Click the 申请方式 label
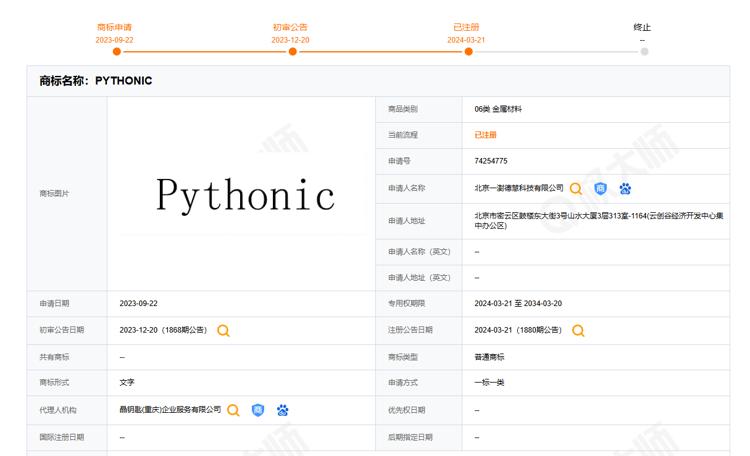The width and height of the screenshot is (750, 456). click(403, 382)
